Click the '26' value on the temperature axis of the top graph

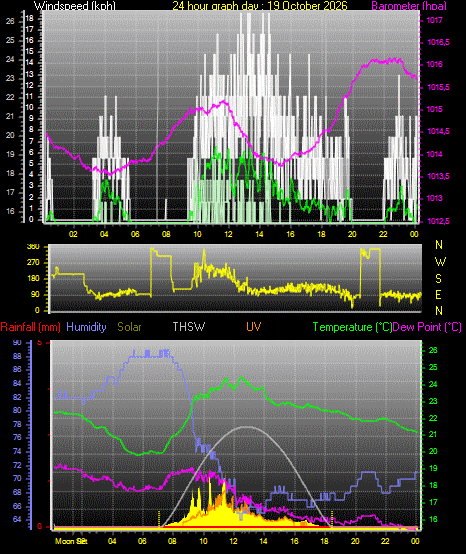point(10,21)
